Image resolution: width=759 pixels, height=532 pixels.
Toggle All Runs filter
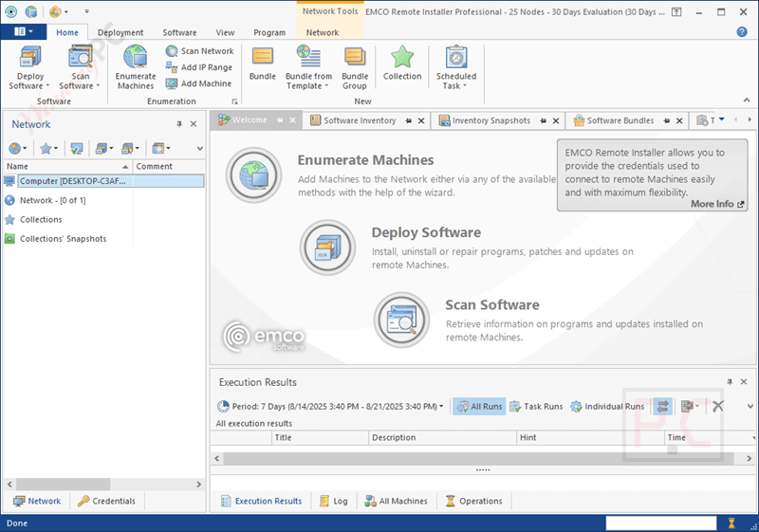[x=479, y=406]
